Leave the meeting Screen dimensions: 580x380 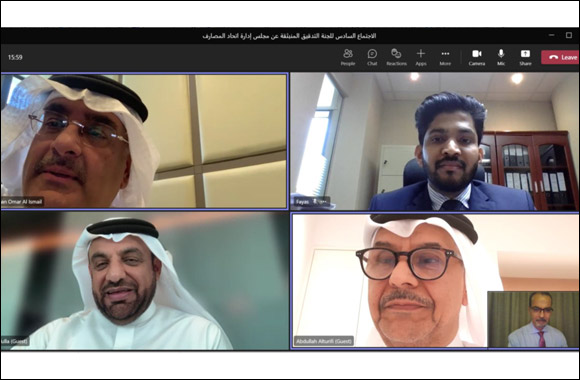point(560,57)
